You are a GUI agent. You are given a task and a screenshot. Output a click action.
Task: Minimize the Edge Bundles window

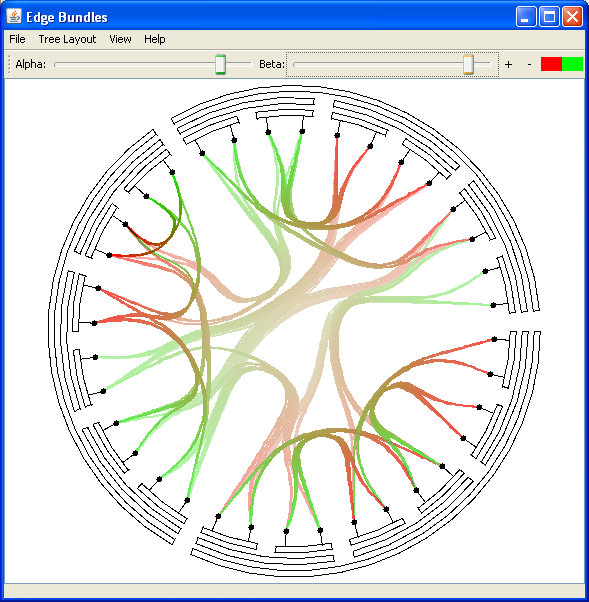coord(526,17)
